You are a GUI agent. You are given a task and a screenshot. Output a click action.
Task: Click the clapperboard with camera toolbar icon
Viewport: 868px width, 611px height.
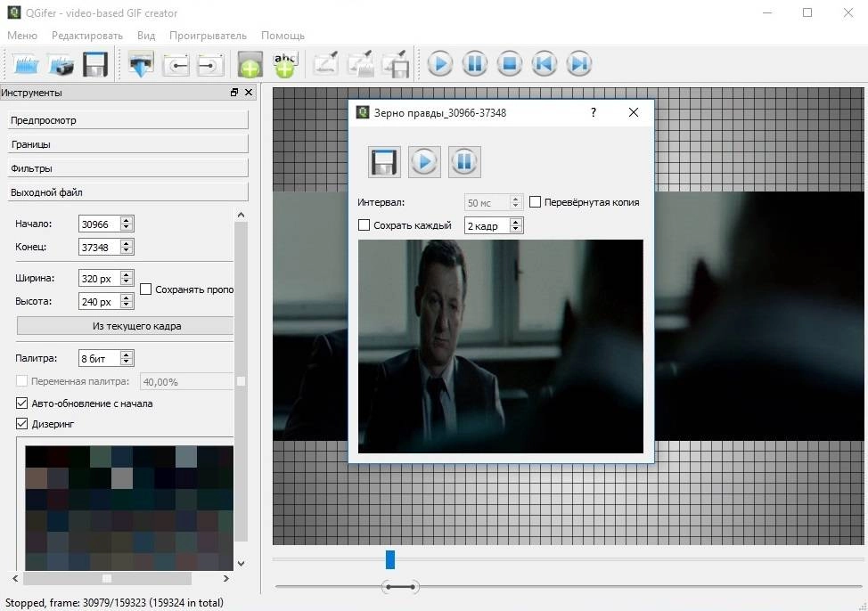coord(61,64)
